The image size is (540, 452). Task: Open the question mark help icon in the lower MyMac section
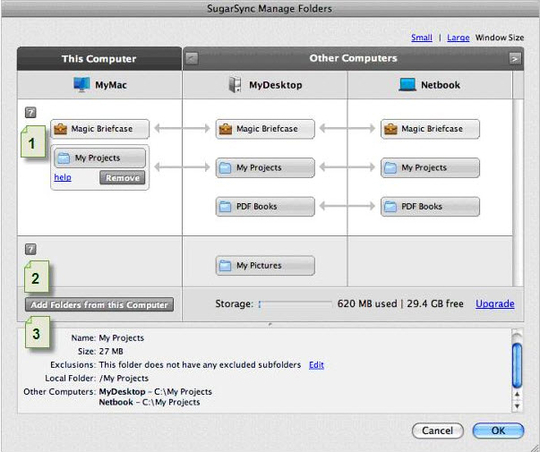point(31,249)
